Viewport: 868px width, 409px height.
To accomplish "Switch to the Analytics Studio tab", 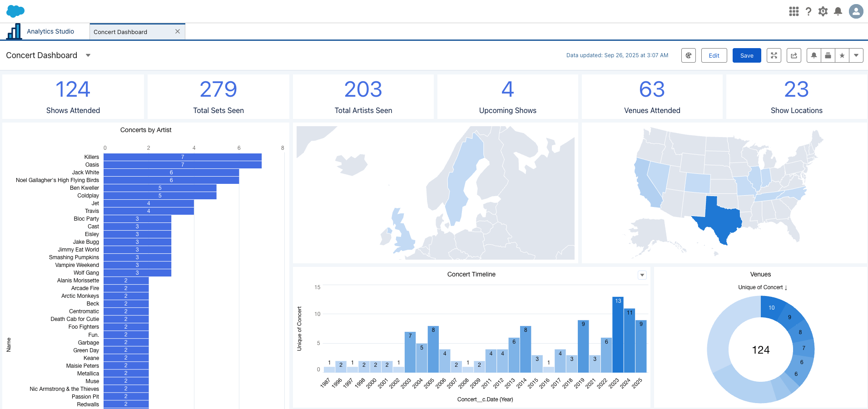I will coord(50,31).
